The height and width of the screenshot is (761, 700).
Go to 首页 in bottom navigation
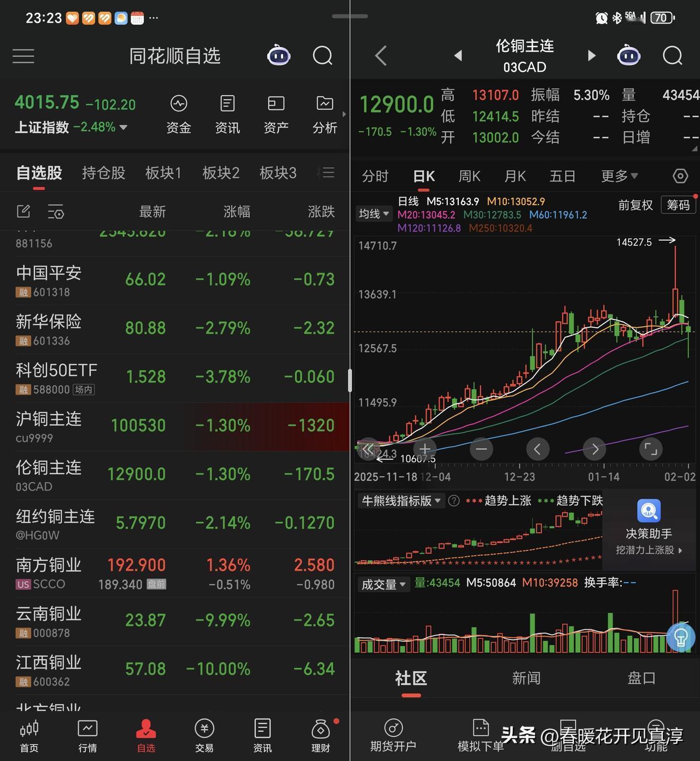coord(29,736)
